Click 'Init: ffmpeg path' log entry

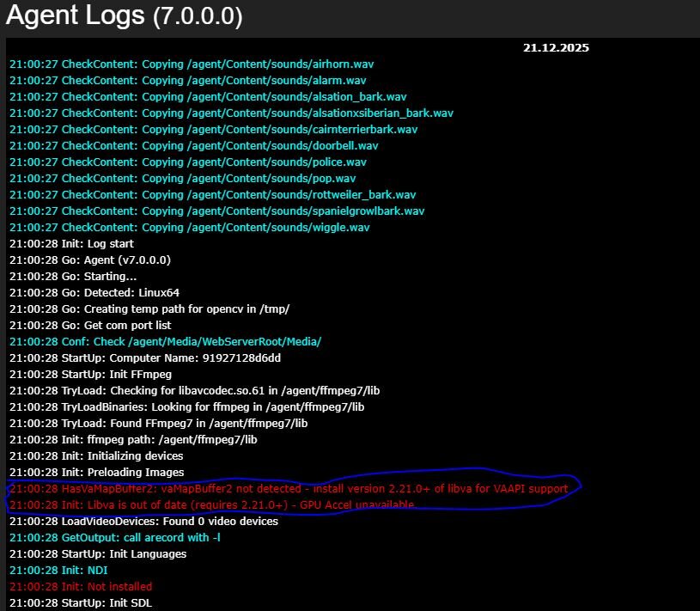click(133, 439)
